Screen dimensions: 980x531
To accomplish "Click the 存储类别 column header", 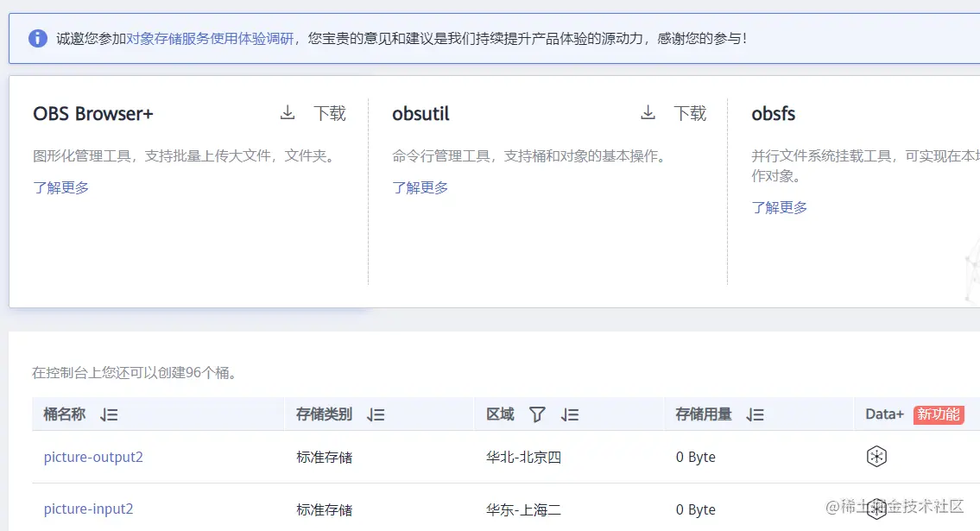I will 325,414.
